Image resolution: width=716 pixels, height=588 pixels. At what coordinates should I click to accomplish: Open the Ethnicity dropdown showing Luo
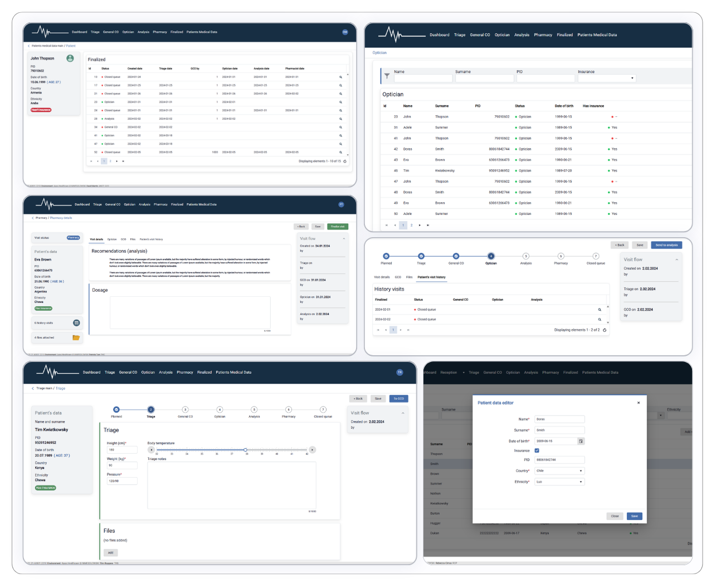click(x=559, y=482)
